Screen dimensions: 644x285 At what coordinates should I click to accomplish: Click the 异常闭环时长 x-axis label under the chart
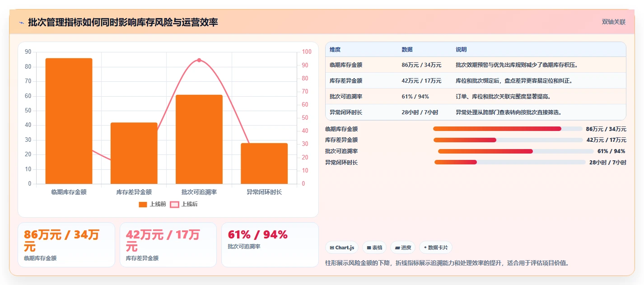click(264, 192)
